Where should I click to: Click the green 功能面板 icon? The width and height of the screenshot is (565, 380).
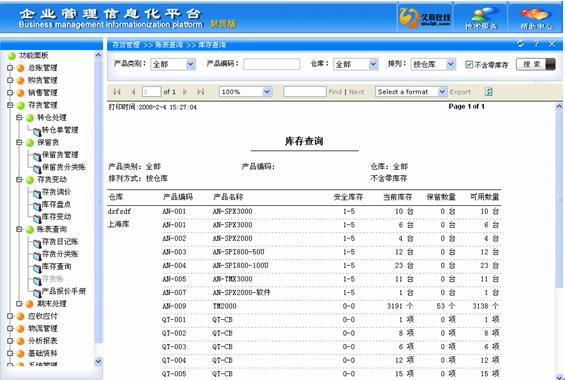coord(12,55)
